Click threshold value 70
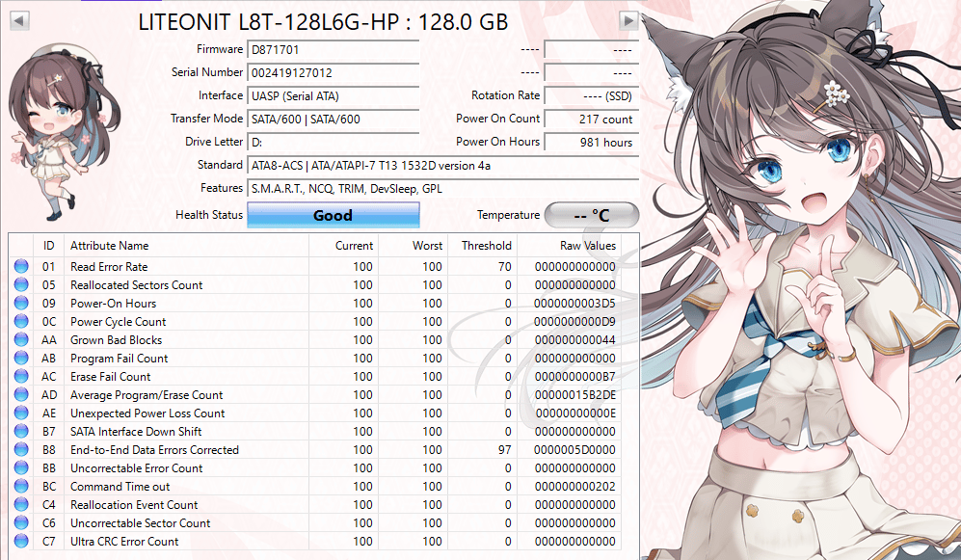 click(x=504, y=267)
